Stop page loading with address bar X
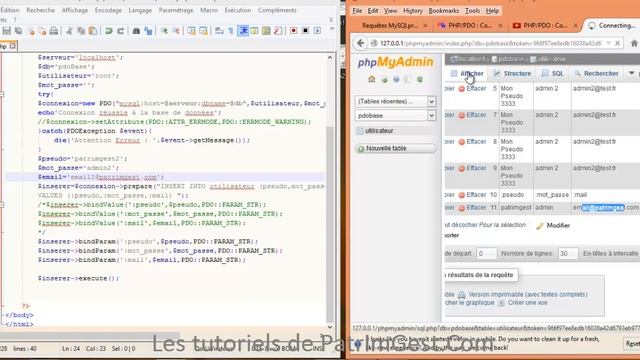Viewport: 640px width, 360px height. 618,43
